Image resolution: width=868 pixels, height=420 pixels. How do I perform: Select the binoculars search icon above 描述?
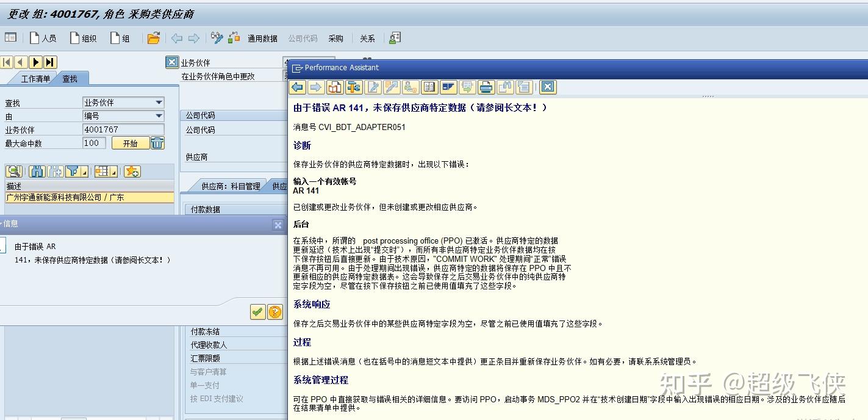click(38, 171)
